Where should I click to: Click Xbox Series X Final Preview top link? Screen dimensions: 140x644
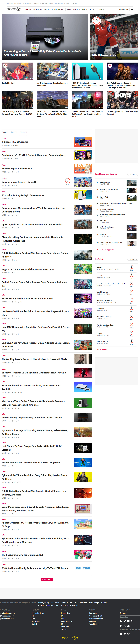click(x=62, y=3)
